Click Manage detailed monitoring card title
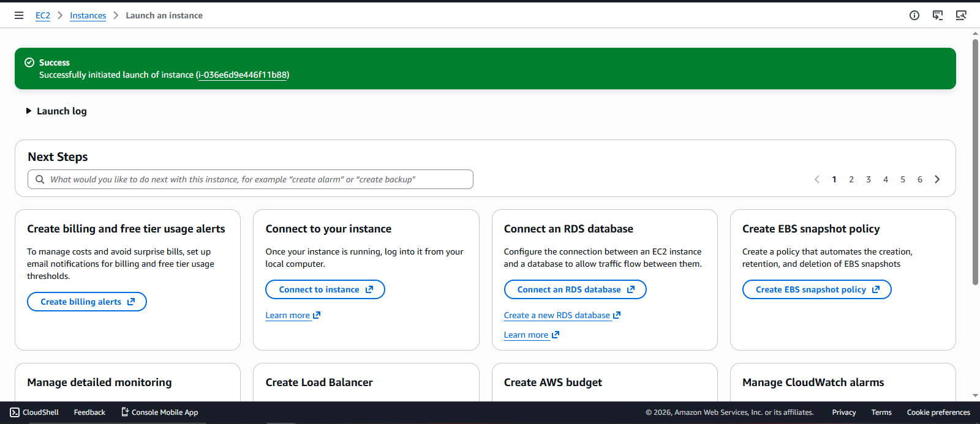The width and height of the screenshot is (980, 424). point(99,382)
